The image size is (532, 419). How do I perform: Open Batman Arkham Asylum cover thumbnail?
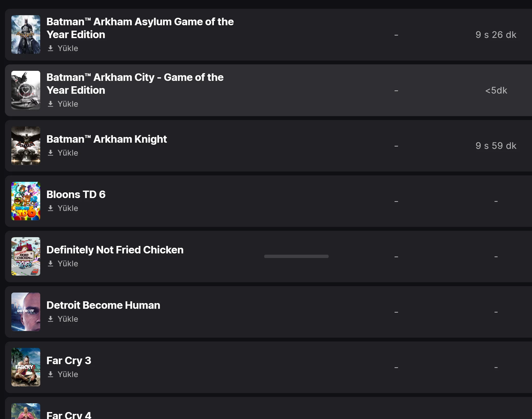tap(26, 35)
